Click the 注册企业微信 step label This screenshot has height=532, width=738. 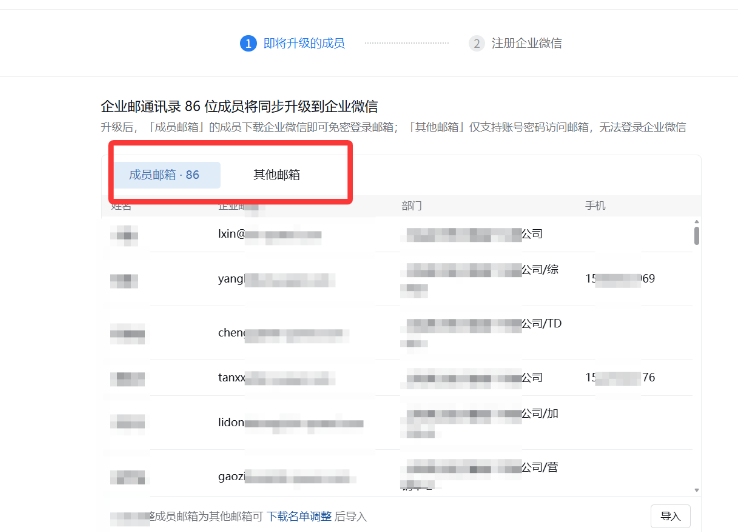point(526,43)
